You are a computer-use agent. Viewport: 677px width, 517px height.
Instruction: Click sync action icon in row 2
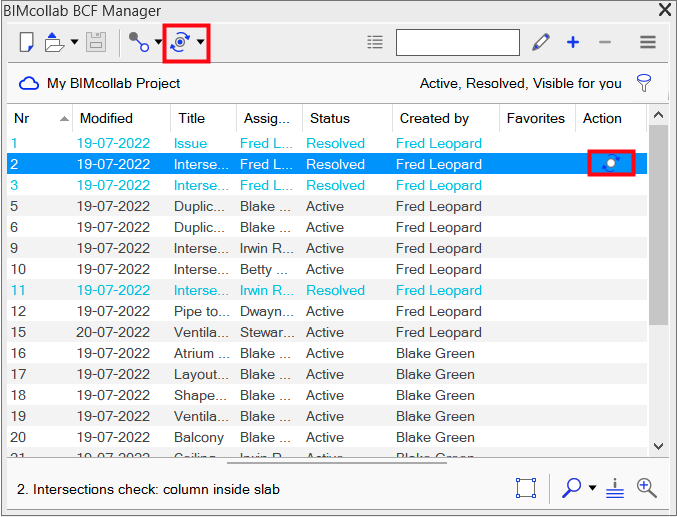pos(611,163)
